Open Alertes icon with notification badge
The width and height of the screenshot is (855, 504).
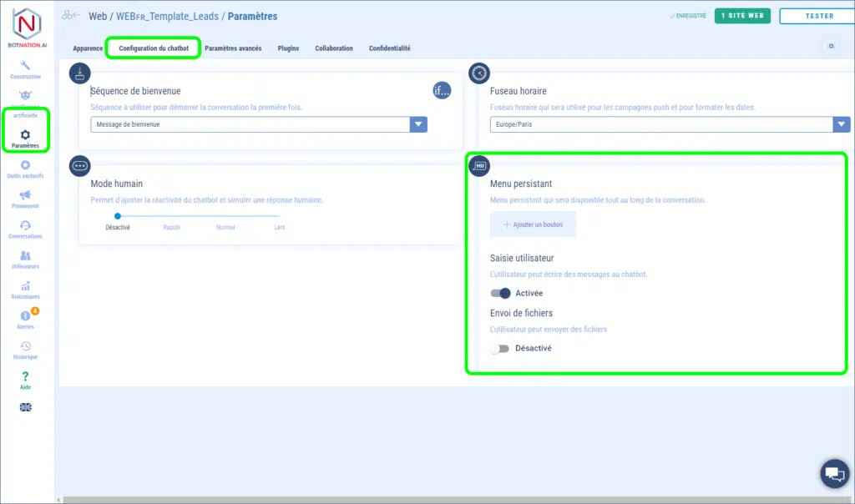pyautogui.click(x=25, y=316)
